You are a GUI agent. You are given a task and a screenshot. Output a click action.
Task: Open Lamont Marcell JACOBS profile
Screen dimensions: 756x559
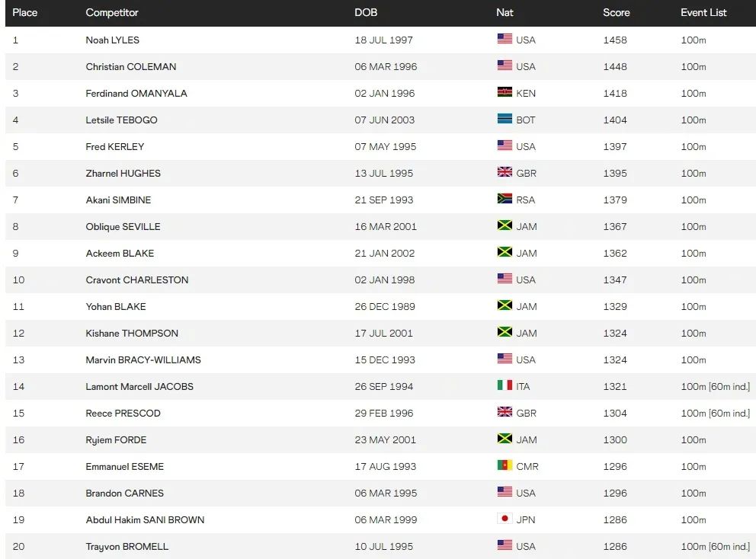tap(139, 386)
